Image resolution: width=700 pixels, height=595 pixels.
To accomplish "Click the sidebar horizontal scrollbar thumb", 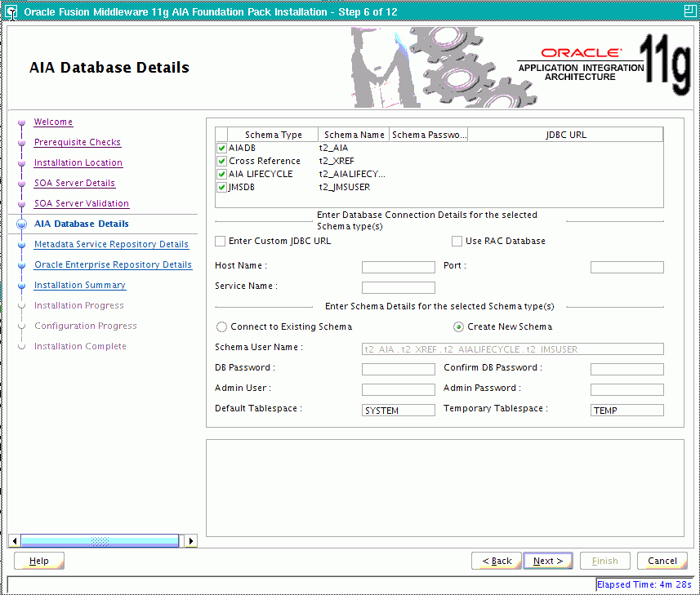I will coord(100,541).
